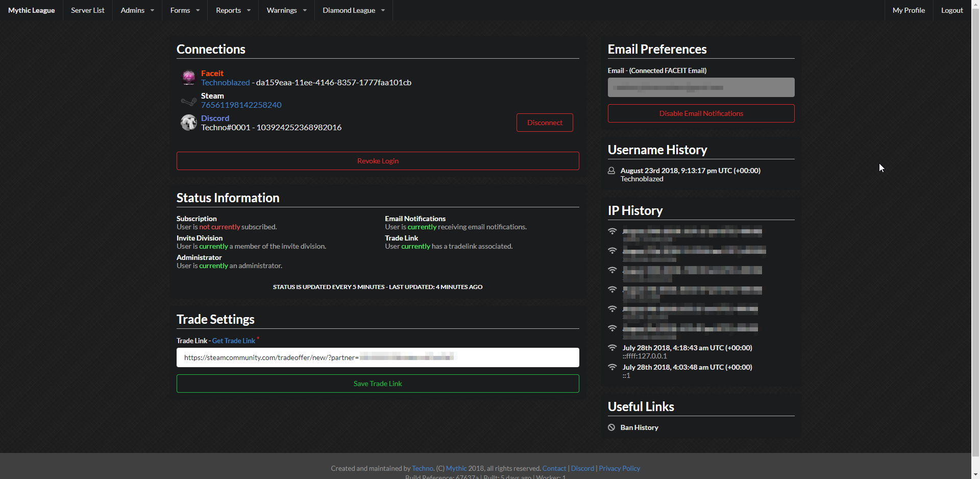The width and height of the screenshot is (980, 479).
Task: Click wifi icon beside the ::1 entry
Action: point(612,367)
